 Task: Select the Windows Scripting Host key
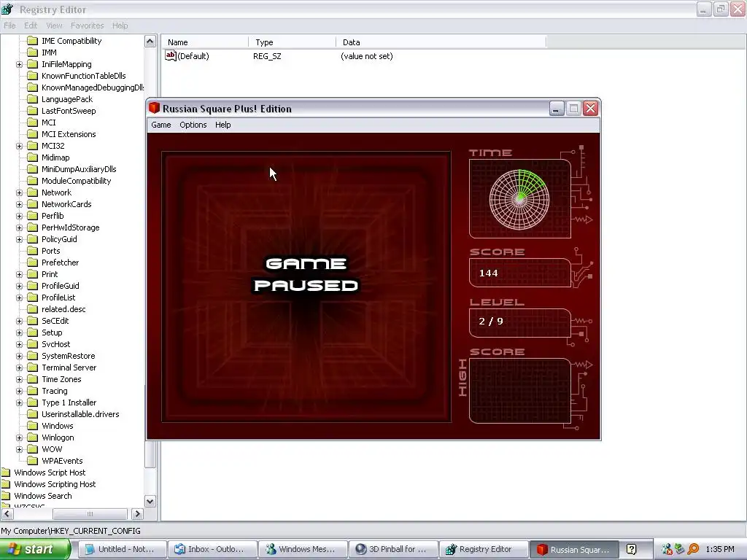[55, 484]
